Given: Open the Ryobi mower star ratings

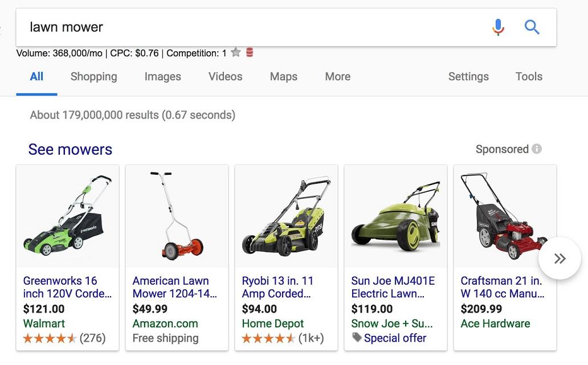Looking at the screenshot, I should [268, 338].
